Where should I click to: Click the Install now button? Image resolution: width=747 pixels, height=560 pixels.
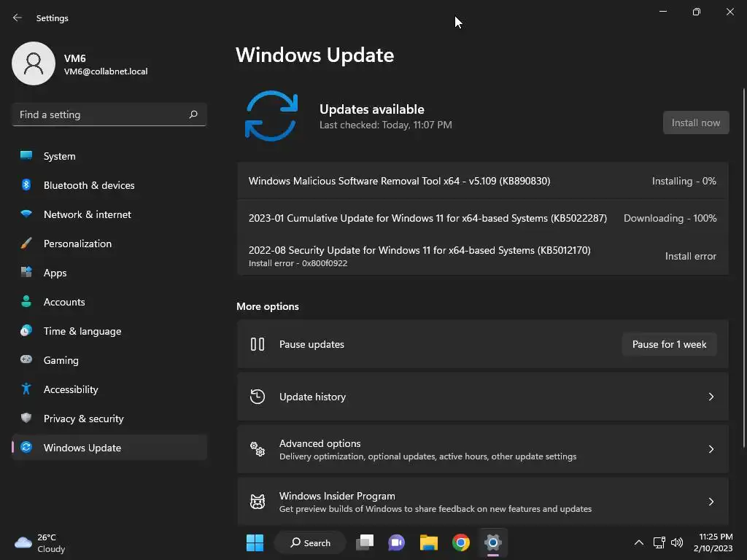(696, 122)
